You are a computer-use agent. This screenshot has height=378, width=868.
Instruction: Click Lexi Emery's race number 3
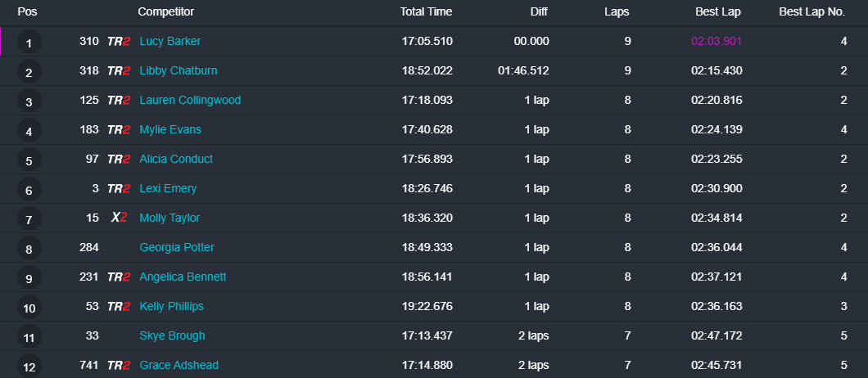[96, 189]
